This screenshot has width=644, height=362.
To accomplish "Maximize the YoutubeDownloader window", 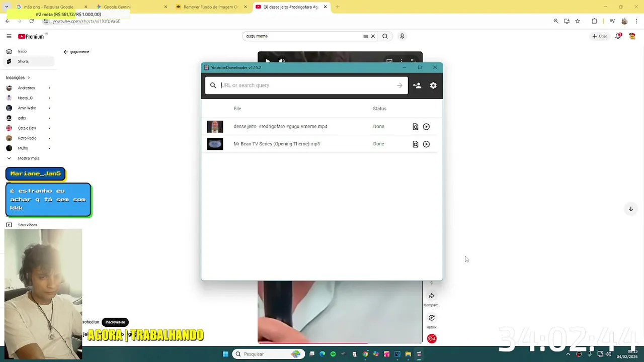I will pyautogui.click(x=420, y=67).
